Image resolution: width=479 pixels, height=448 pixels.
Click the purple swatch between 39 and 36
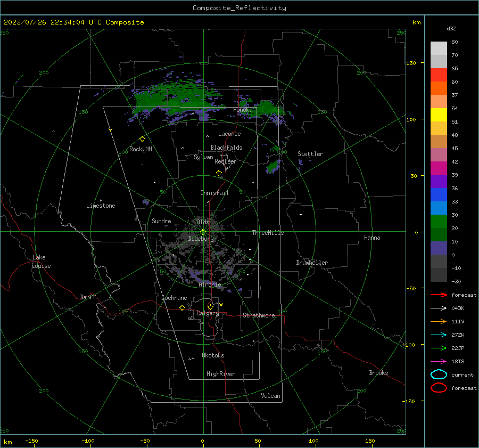pyautogui.click(x=439, y=181)
